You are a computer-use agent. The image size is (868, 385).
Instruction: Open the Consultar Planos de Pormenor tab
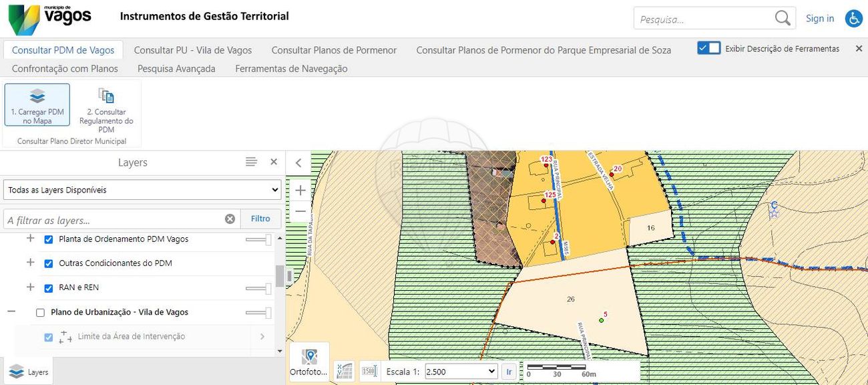tap(334, 50)
